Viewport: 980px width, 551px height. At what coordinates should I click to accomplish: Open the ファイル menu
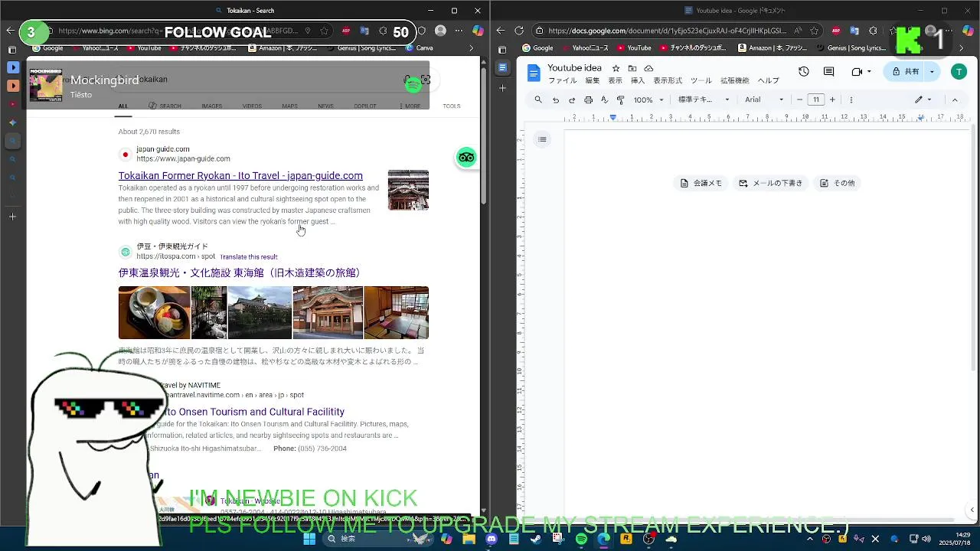click(x=562, y=80)
